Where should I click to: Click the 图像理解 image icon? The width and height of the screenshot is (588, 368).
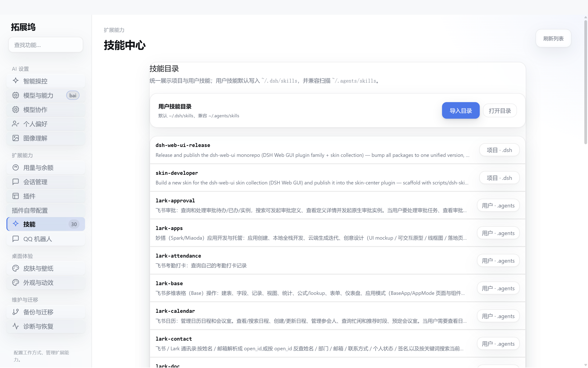point(16,138)
